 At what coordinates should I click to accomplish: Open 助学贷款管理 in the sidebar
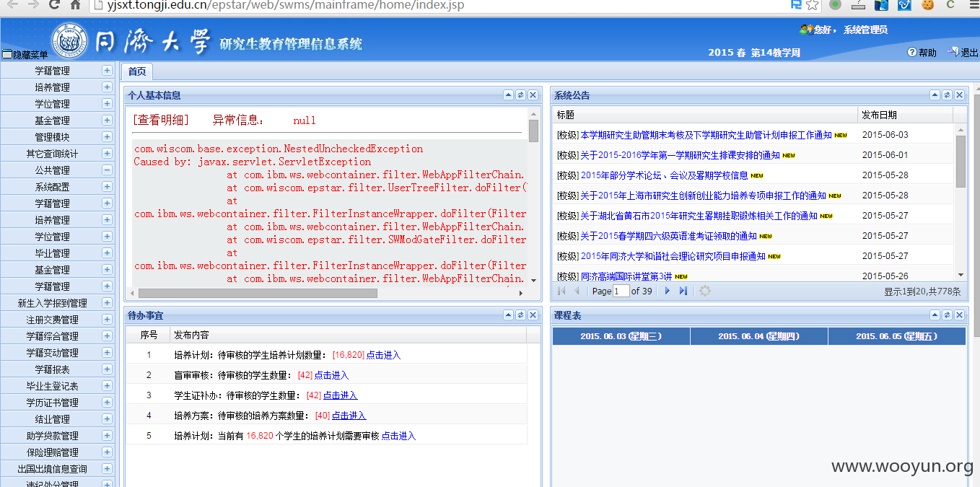(x=53, y=436)
